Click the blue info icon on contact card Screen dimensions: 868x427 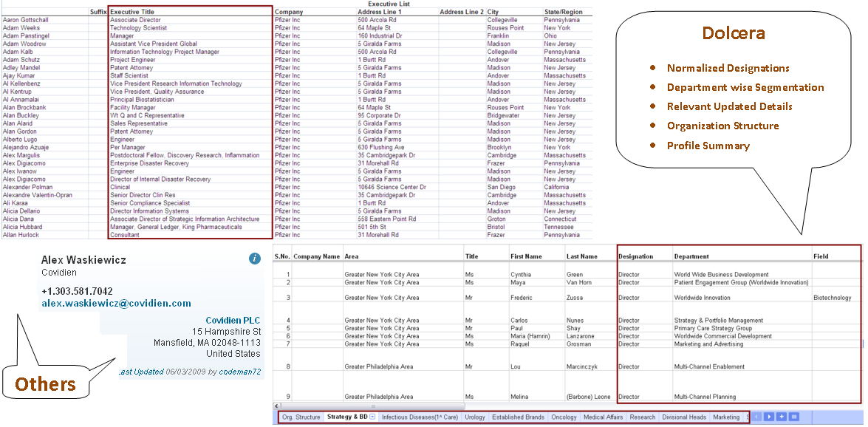255,259
